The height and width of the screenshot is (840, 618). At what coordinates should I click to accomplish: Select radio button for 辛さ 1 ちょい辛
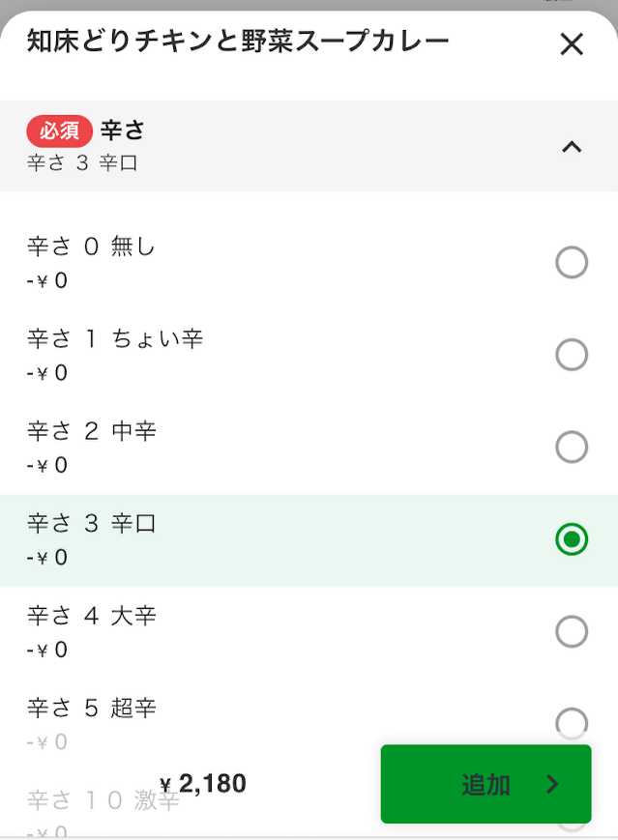click(572, 355)
